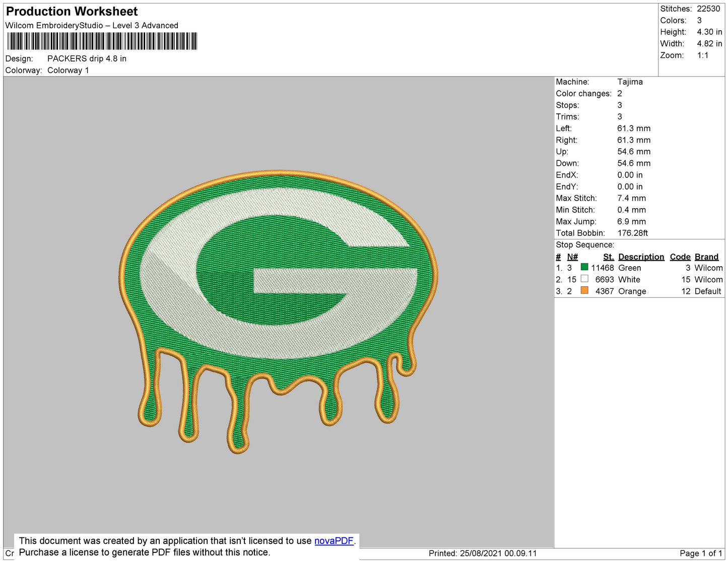The image size is (728, 563).
Task: Click the 'White' description in row 2
Action: tap(629, 280)
